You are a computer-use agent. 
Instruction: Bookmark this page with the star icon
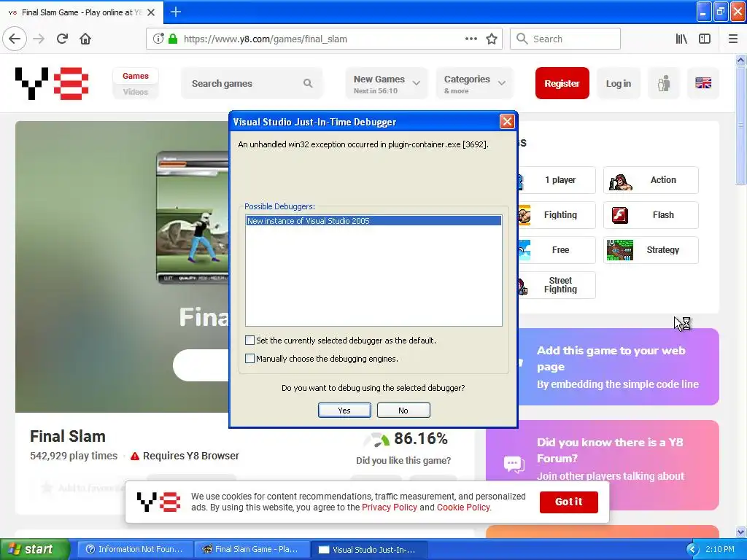(492, 39)
